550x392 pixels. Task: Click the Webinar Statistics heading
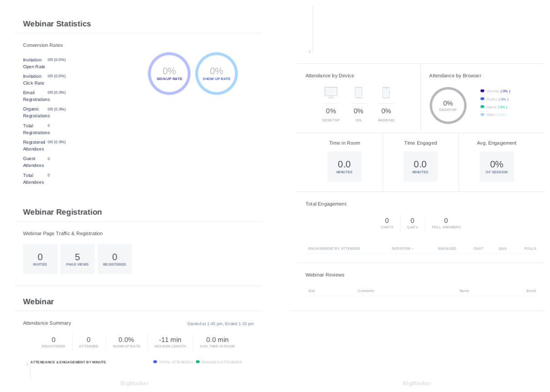pos(57,24)
